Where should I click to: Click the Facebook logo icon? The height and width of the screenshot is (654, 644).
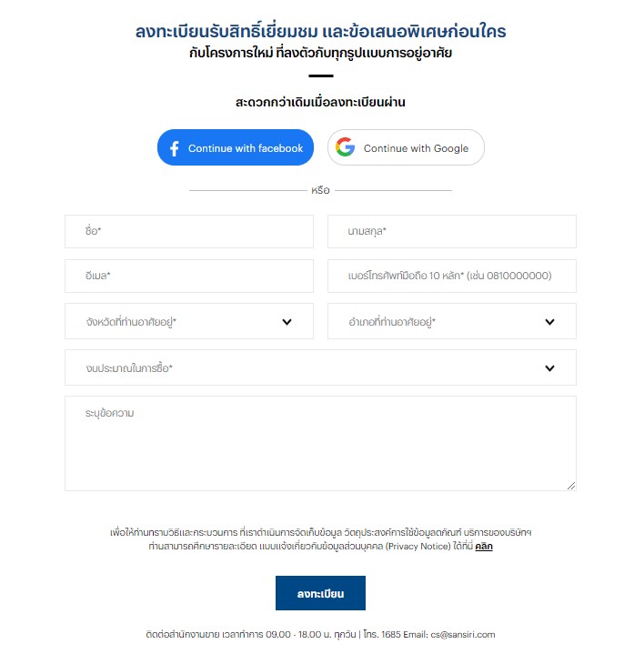[175, 148]
